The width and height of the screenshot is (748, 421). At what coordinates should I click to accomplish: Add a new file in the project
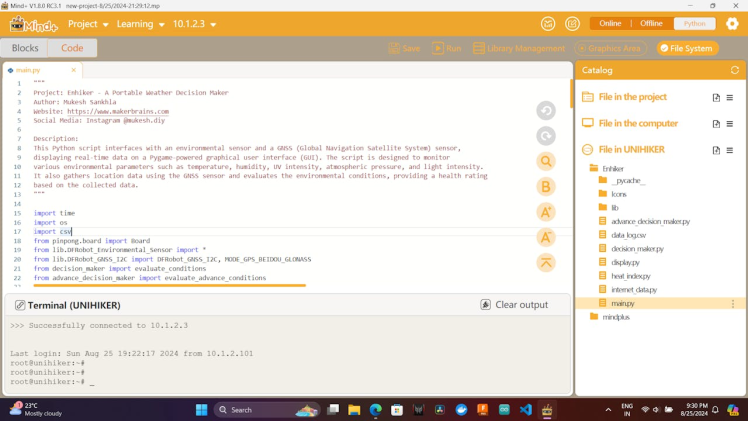[716, 98]
